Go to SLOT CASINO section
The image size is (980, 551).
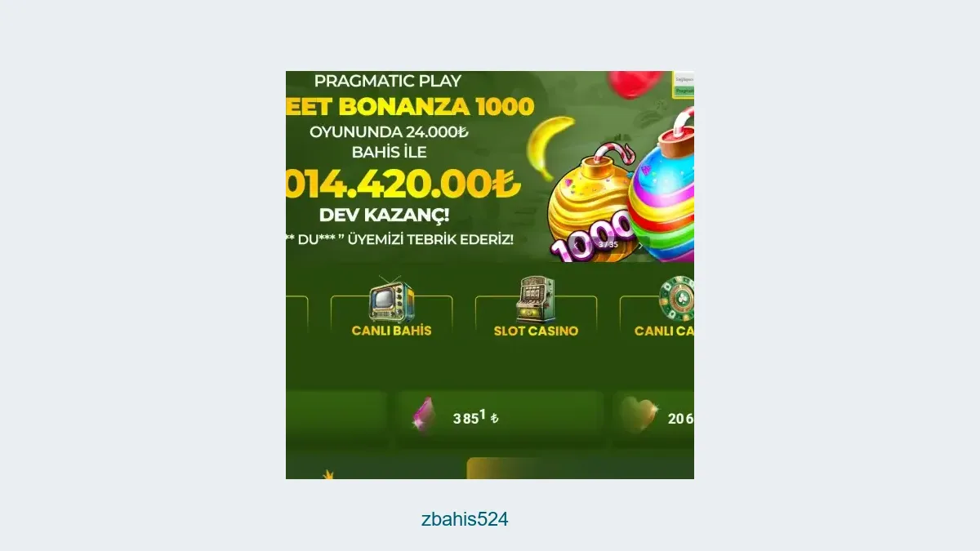(x=536, y=331)
